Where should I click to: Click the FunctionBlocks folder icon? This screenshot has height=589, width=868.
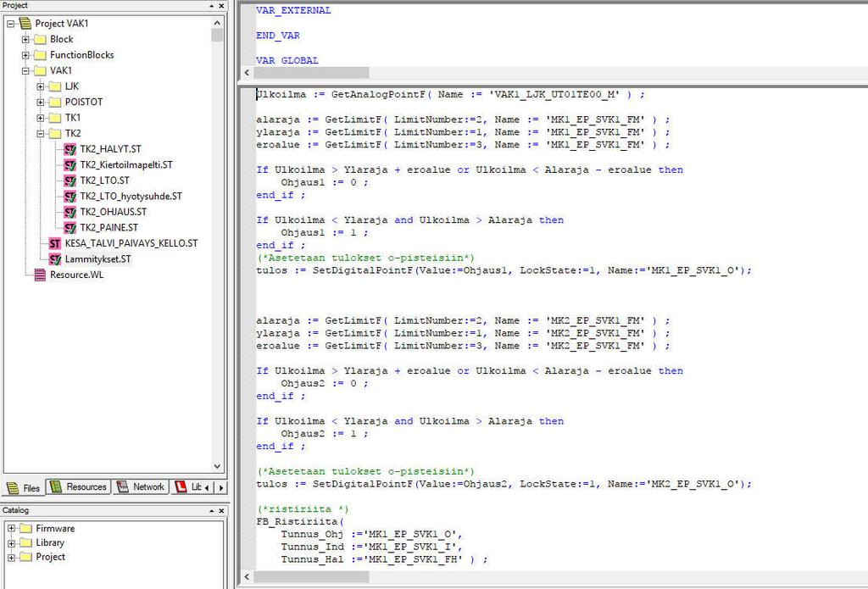point(40,55)
